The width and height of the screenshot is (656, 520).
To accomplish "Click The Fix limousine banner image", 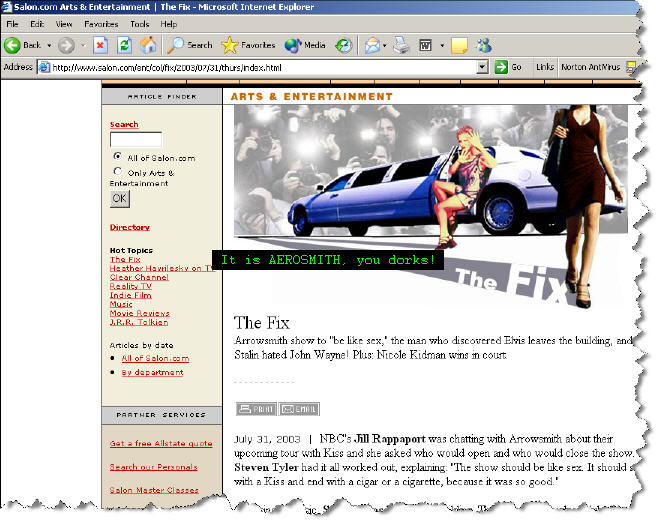I will pos(431,205).
